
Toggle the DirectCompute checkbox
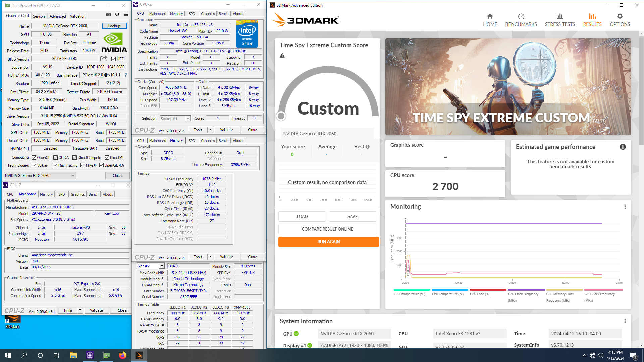(x=75, y=158)
